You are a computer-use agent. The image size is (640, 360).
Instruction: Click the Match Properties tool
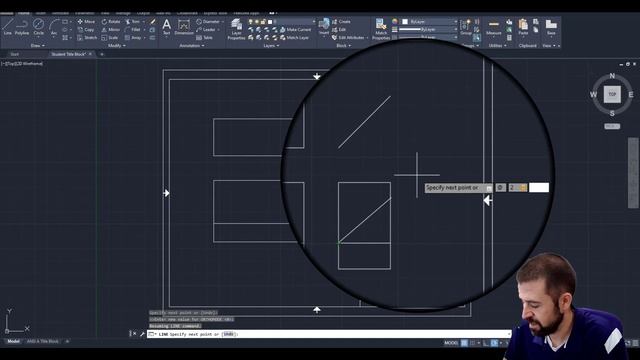click(x=381, y=29)
